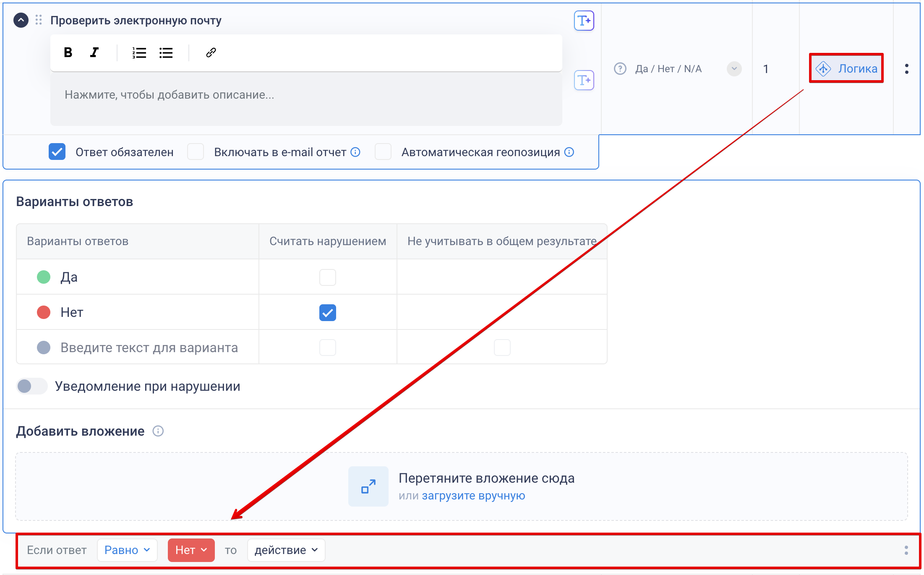This screenshot has height=575, width=924.
Task: Click info icon next to Добавить вложение
Action: click(x=158, y=431)
